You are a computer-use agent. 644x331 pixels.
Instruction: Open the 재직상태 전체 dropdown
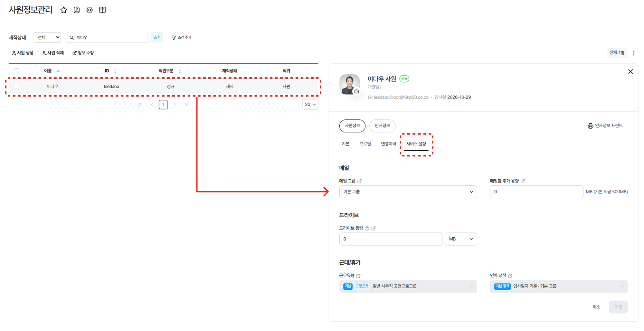(x=47, y=37)
